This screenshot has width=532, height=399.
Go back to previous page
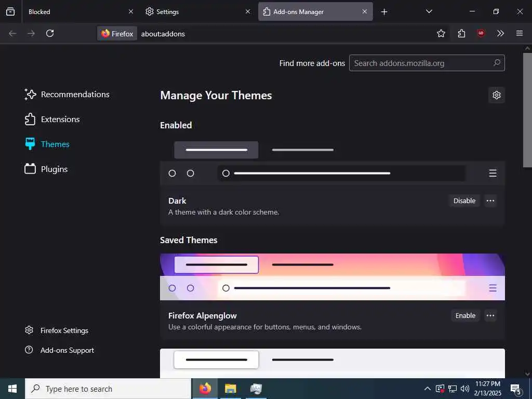(12, 33)
